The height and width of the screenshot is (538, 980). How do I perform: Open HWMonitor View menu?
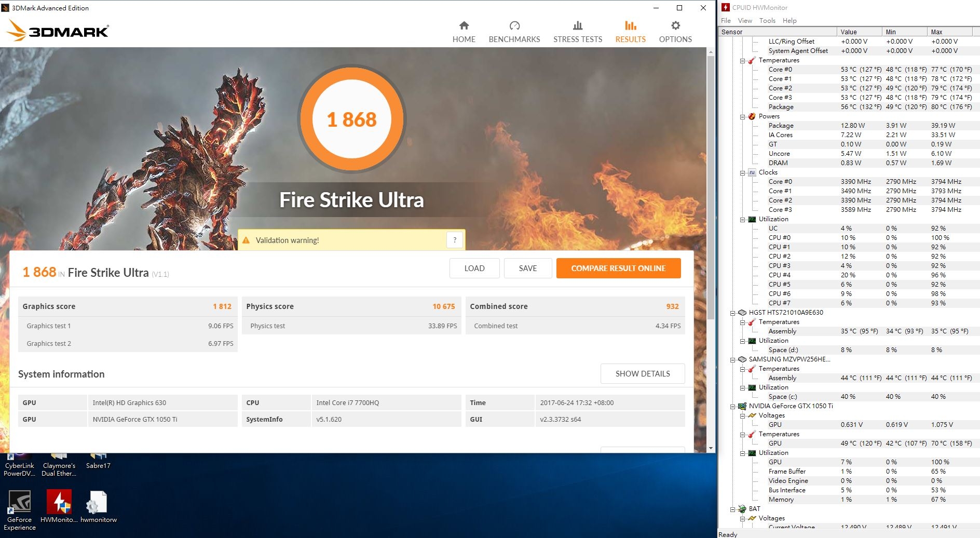(x=745, y=21)
